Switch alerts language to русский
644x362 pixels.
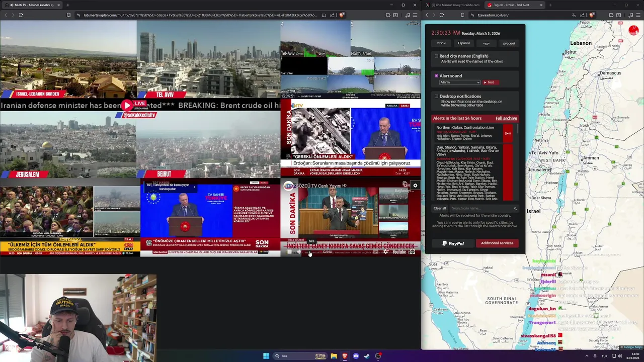[x=509, y=43]
